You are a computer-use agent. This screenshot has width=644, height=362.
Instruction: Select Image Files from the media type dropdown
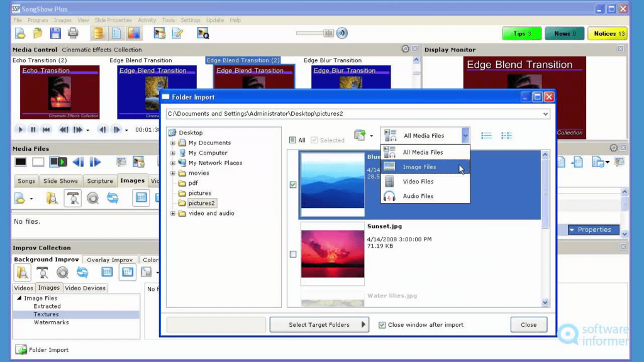420,167
